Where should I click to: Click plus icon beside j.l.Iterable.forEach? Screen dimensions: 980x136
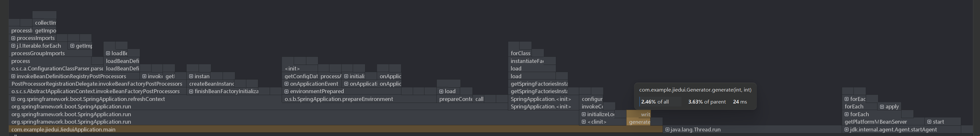pyautogui.click(x=13, y=46)
